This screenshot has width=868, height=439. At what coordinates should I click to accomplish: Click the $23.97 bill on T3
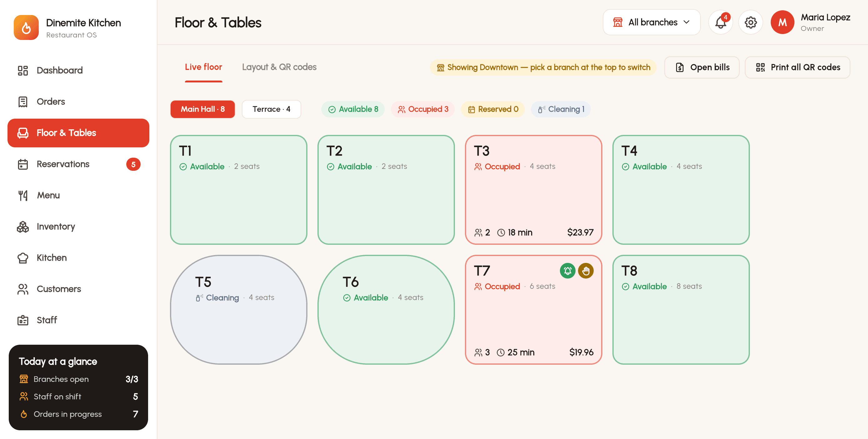point(580,233)
